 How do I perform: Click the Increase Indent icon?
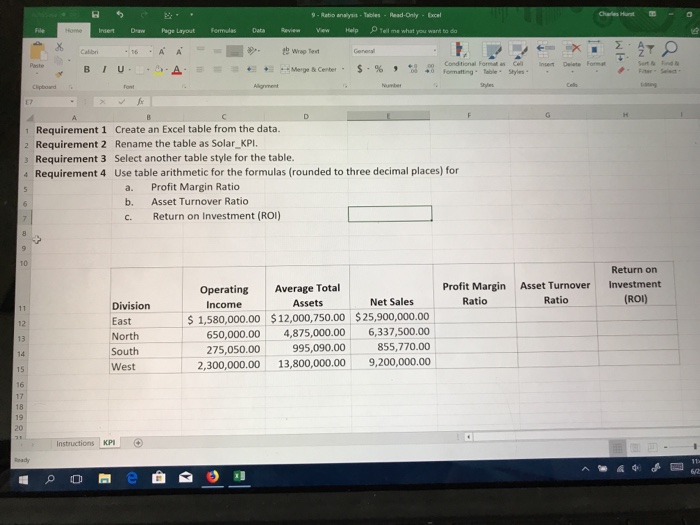(x=268, y=69)
